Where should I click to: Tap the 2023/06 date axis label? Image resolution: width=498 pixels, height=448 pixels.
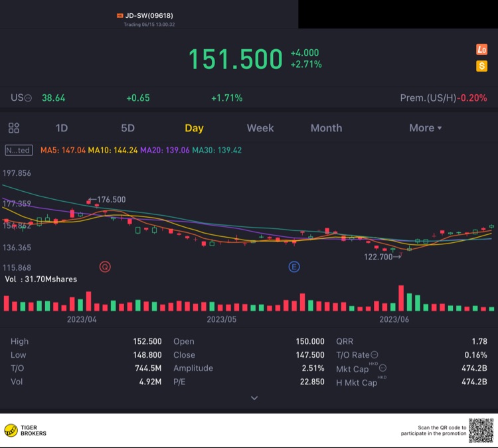click(394, 319)
